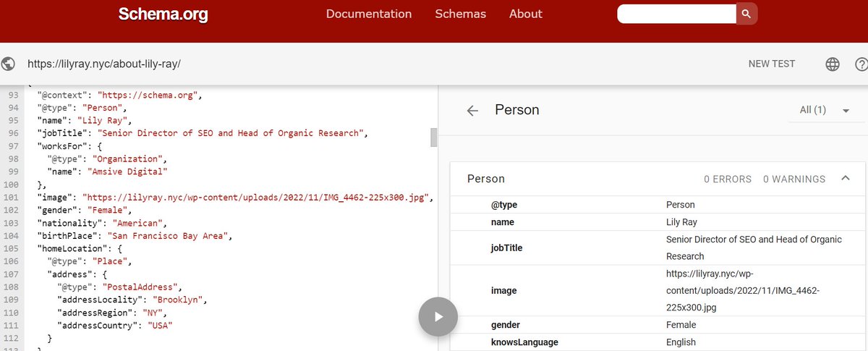Viewport: 868px width, 351px height.
Task: Select the name row value Lily Ray
Action: point(681,221)
